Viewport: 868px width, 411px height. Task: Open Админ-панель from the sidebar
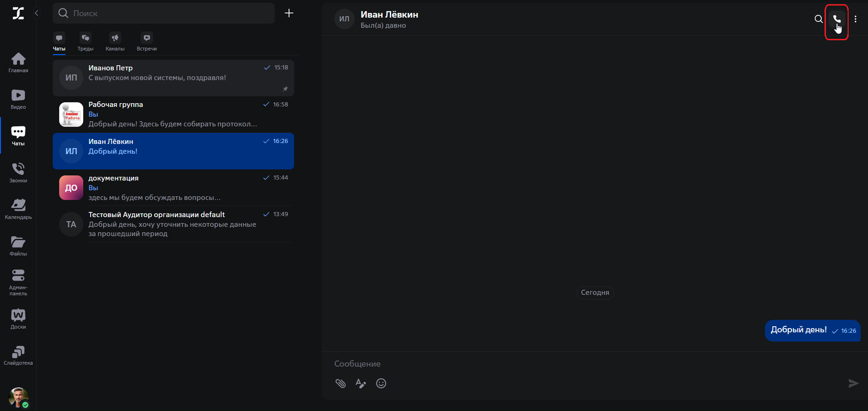[18, 282]
